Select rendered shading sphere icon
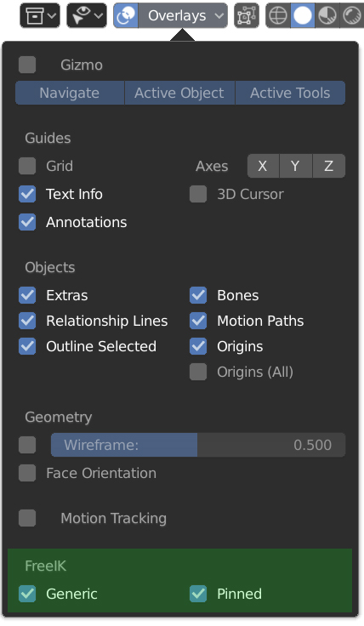Viewport: 364px width, 626px height. click(352, 15)
